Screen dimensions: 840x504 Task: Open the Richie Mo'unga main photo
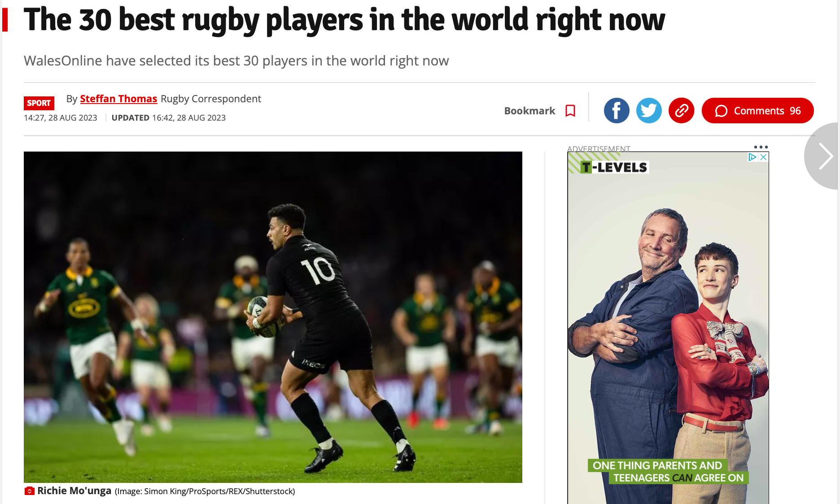(273, 317)
